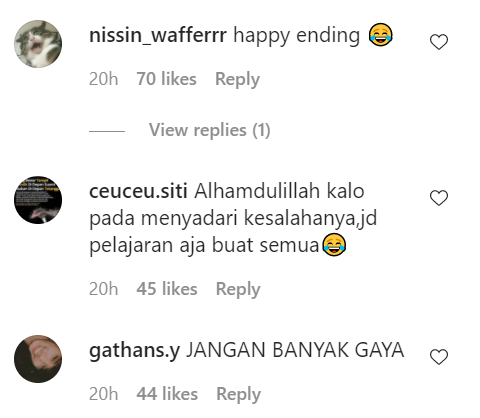Reply to the happy ending comment

[x=237, y=79]
